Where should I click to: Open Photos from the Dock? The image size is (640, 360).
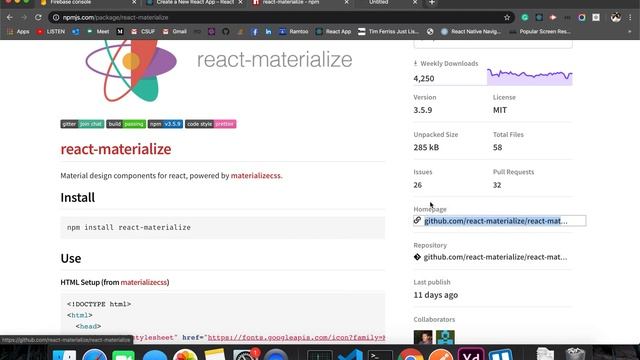coord(185,355)
